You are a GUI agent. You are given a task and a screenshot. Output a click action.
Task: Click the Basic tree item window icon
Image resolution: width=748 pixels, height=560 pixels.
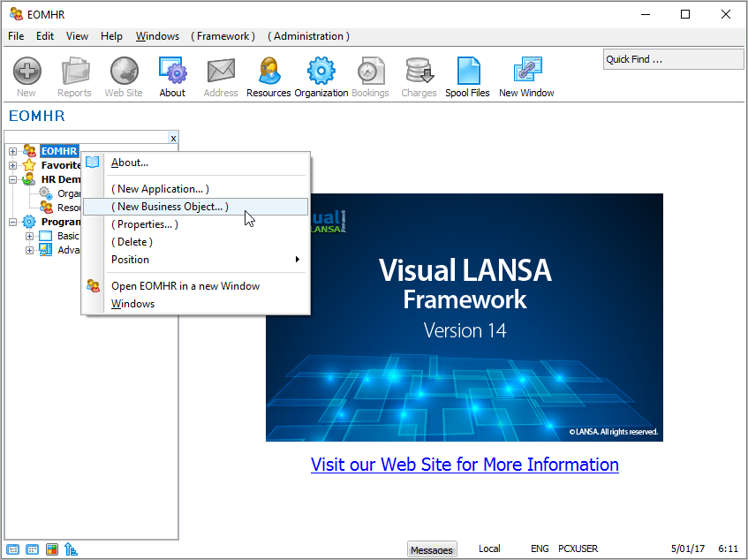46,236
